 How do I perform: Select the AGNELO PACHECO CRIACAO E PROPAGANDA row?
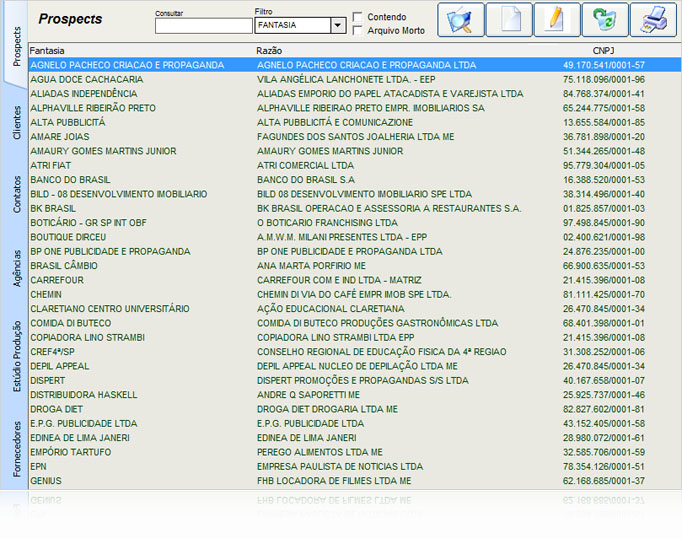point(354,65)
